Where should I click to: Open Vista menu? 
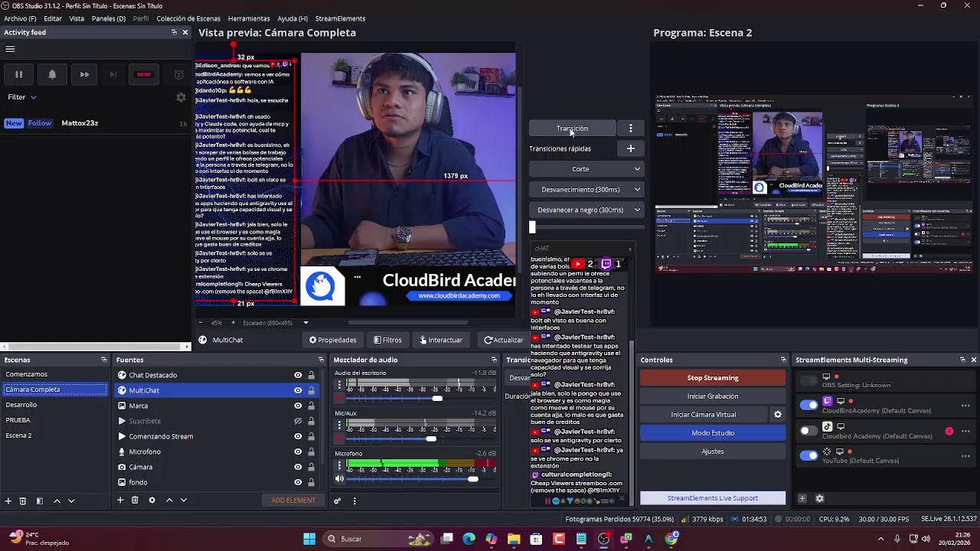(77, 18)
